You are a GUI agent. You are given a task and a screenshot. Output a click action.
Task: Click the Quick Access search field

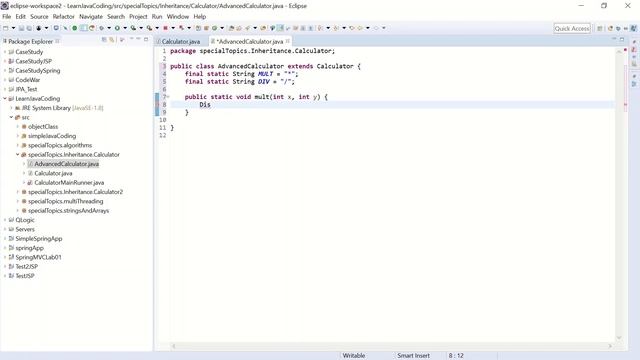click(572, 28)
